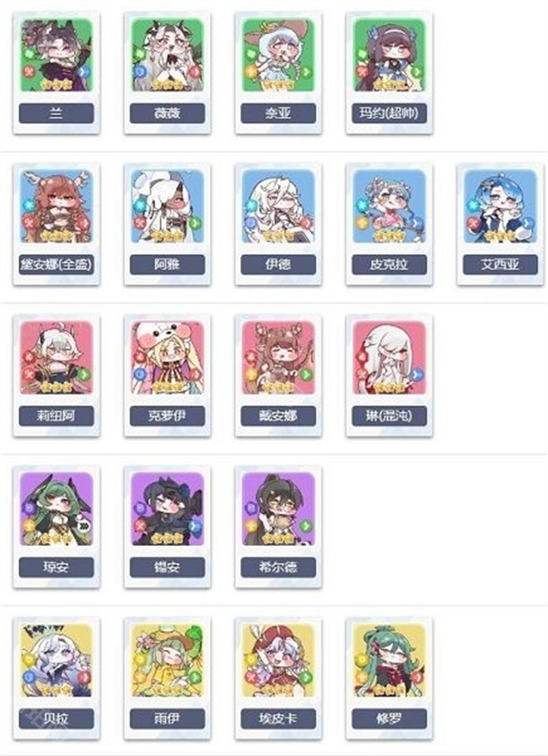
Task: Click the 锡安 name label
Action: coord(167,568)
